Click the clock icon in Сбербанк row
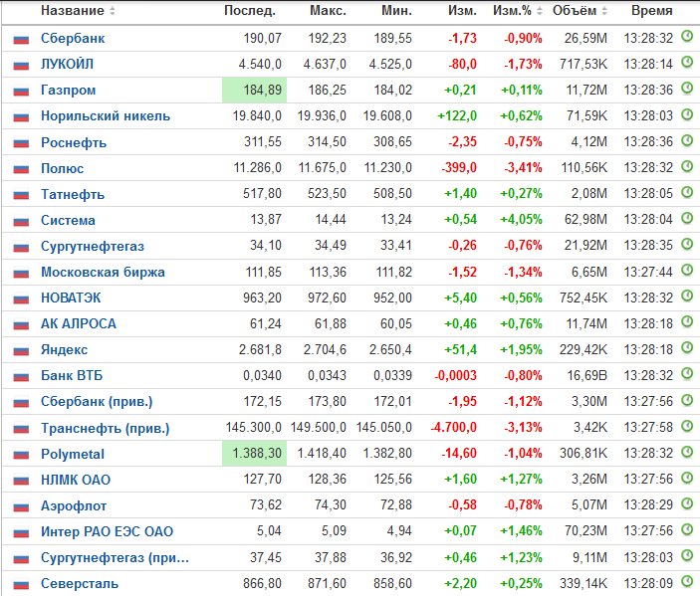 pyautogui.click(x=687, y=37)
